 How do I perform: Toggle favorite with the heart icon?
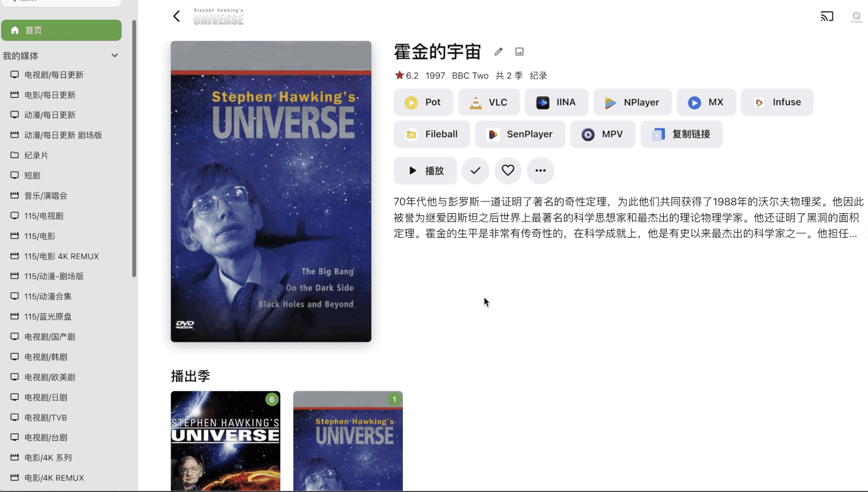pyautogui.click(x=508, y=170)
